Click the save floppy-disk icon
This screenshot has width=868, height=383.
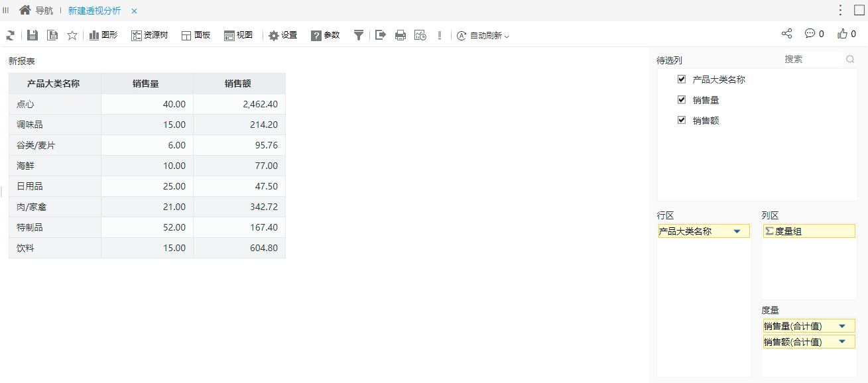click(32, 35)
